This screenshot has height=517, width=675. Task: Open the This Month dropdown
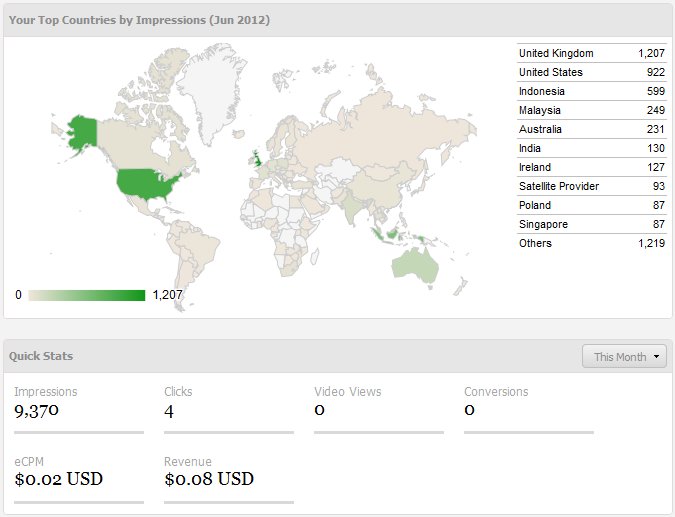click(x=624, y=356)
